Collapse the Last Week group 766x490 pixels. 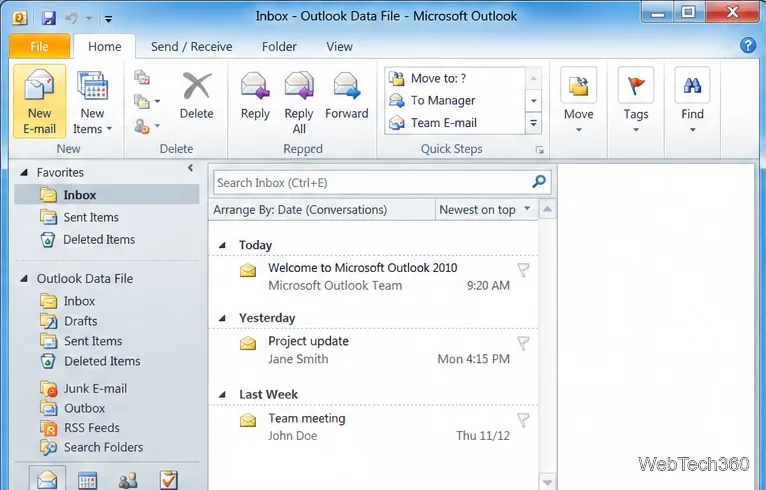pos(222,394)
